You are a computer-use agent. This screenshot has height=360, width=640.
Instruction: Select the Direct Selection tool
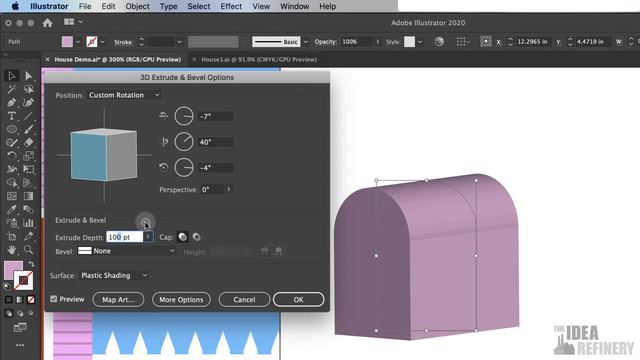[28, 76]
